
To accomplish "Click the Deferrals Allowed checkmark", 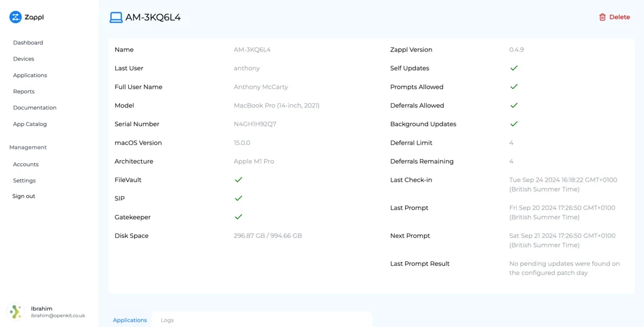I will [514, 105].
